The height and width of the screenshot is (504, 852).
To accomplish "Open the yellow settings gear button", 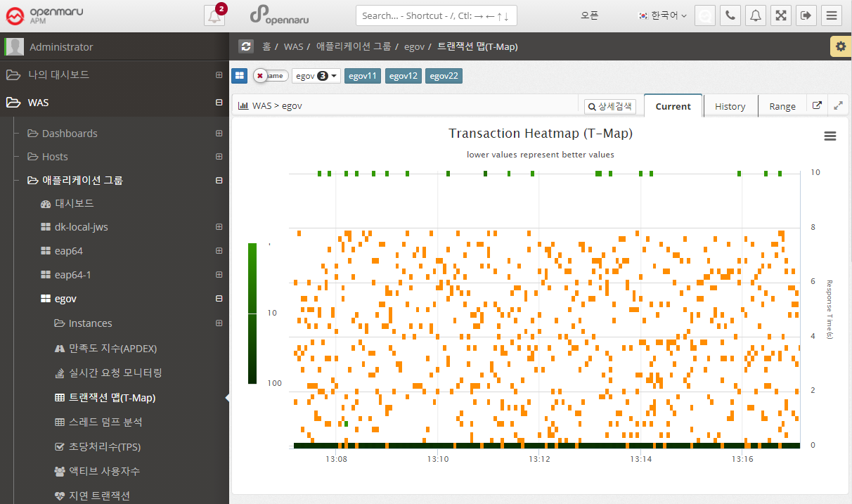I will point(840,46).
